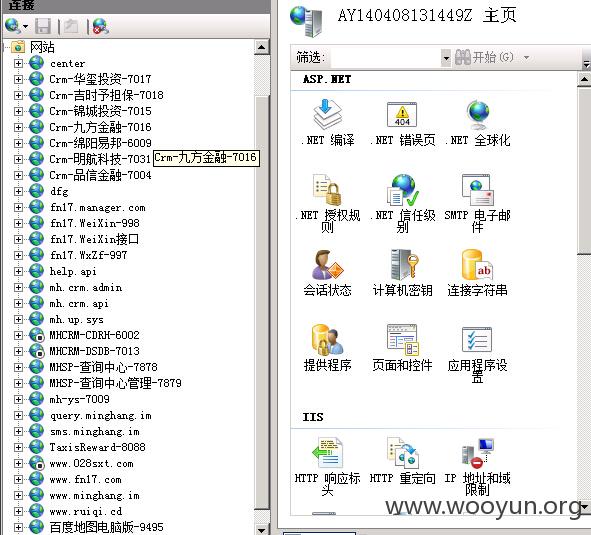591x535 pixels.
Task: Expand the center site node
Action: tap(18, 63)
